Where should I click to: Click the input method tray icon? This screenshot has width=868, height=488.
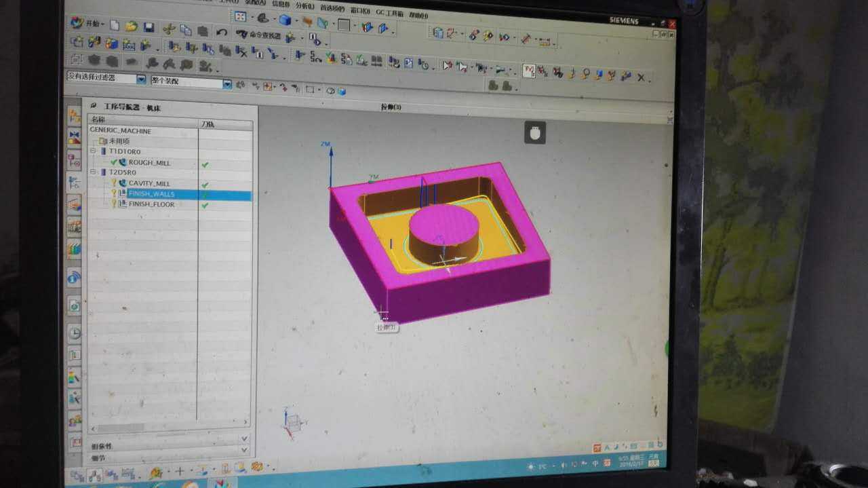[x=607, y=463]
